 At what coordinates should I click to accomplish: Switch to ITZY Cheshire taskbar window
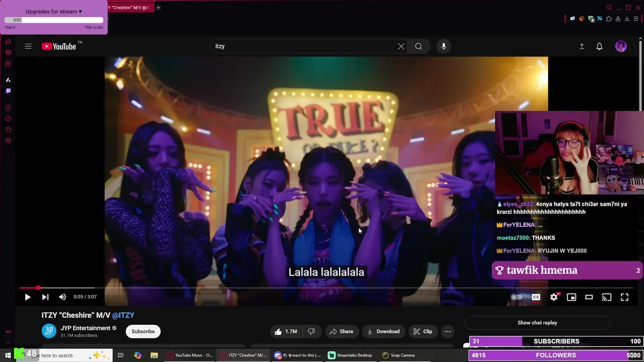tap(244, 355)
